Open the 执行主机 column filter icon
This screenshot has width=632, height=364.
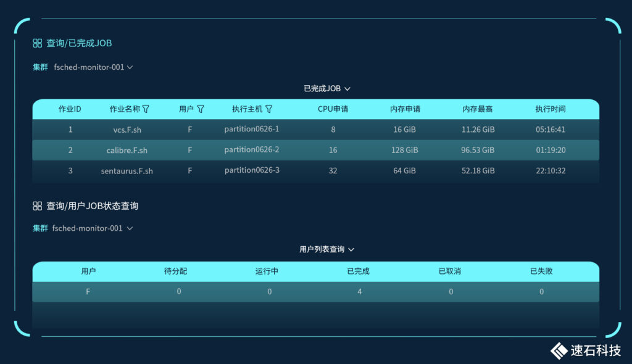point(268,109)
